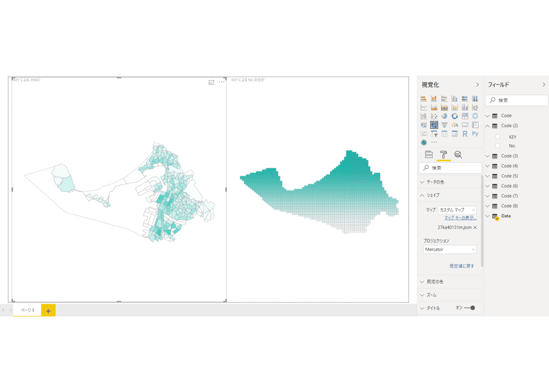This screenshot has height=392, width=549.
Task: Select the R script visual
Action: [465, 134]
